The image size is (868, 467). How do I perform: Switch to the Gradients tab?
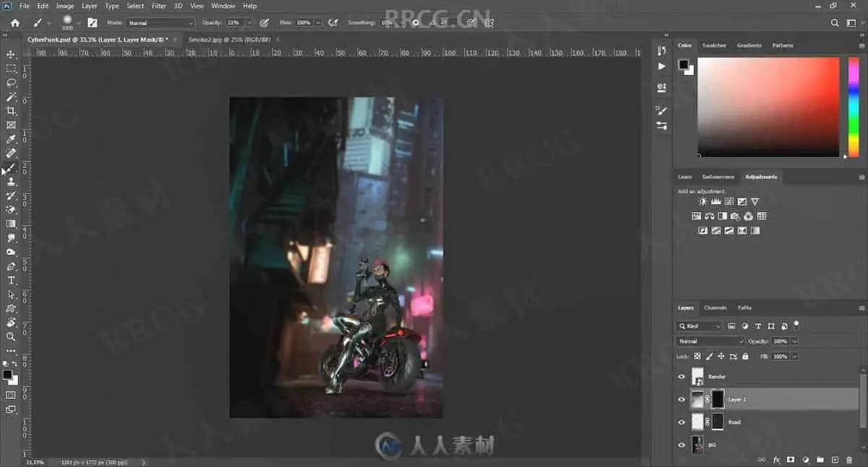(749, 46)
